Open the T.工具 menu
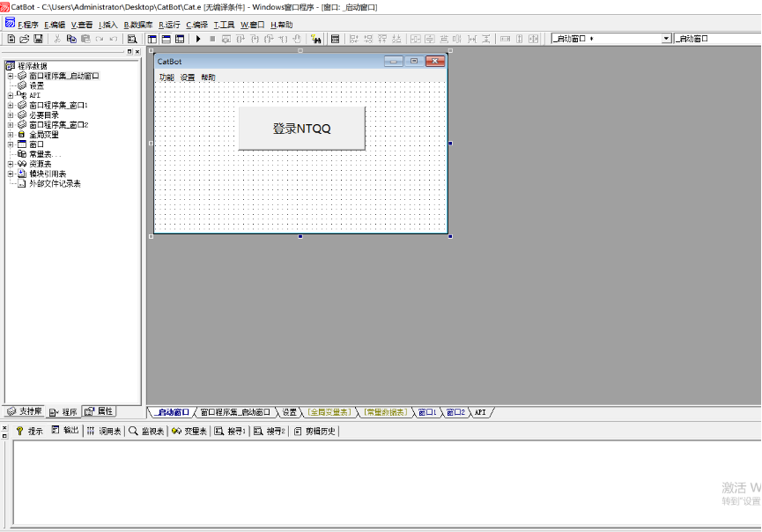This screenshot has height=532, width=762. click(225, 25)
